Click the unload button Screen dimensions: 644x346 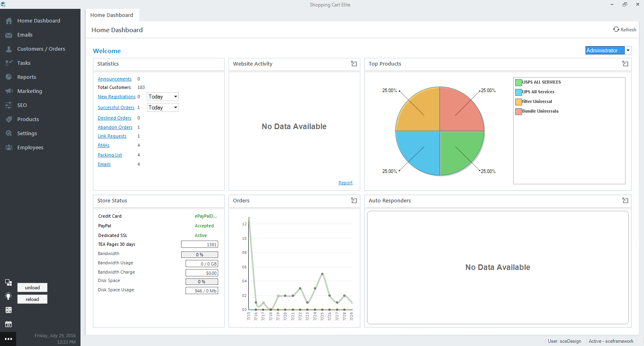pos(32,288)
